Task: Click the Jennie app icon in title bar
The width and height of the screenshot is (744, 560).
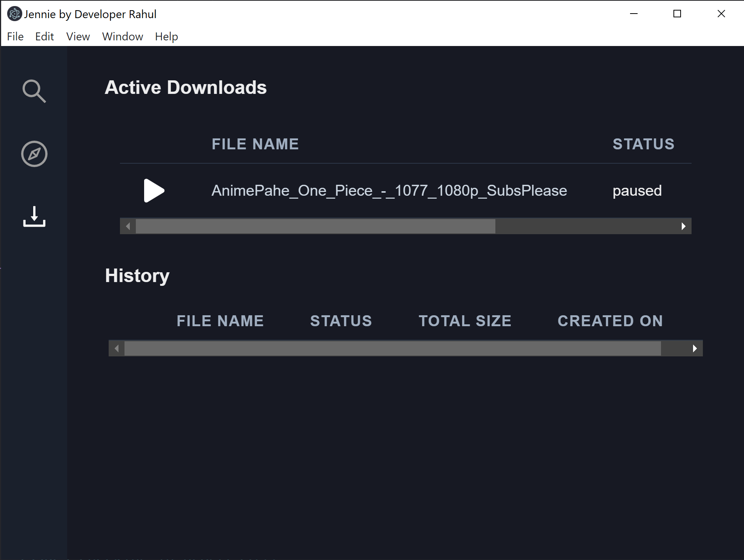Action: pyautogui.click(x=14, y=14)
